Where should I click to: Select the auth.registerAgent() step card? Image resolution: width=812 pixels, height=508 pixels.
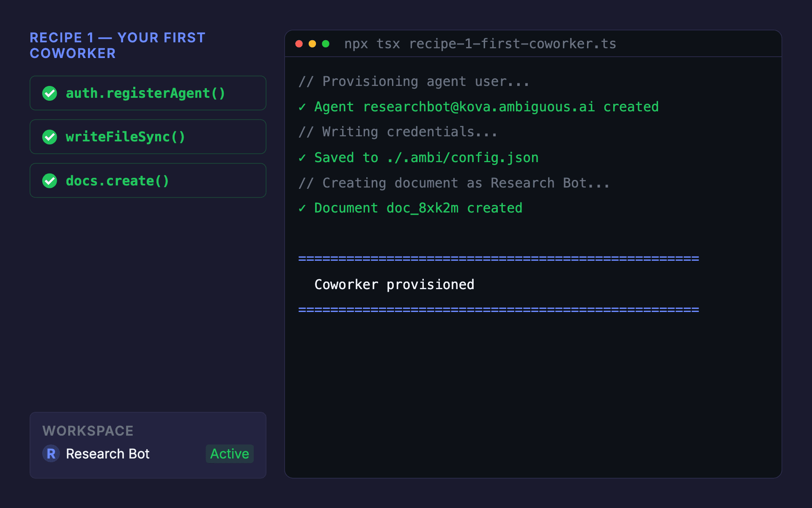coord(148,93)
